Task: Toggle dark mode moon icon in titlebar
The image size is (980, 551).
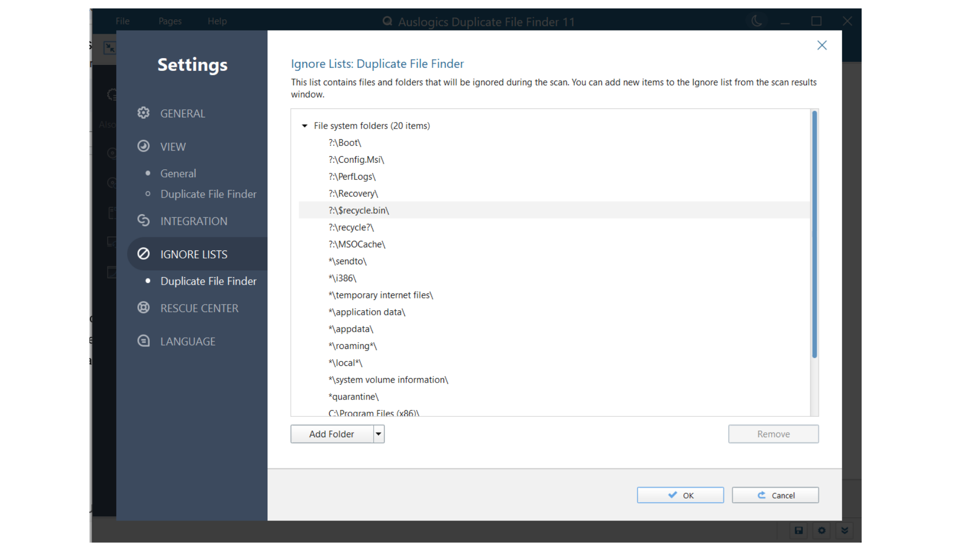Action: point(756,21)
